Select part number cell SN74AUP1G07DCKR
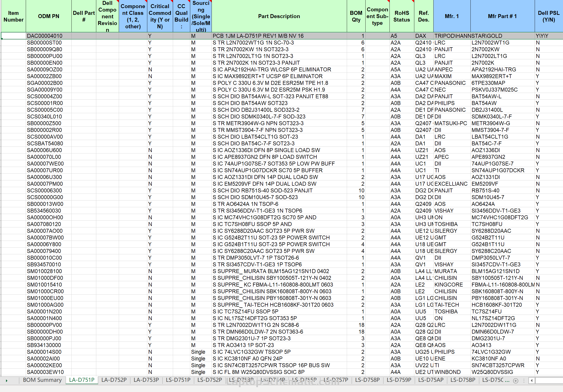Screen dimensions: 563x392 coord(502,170)
